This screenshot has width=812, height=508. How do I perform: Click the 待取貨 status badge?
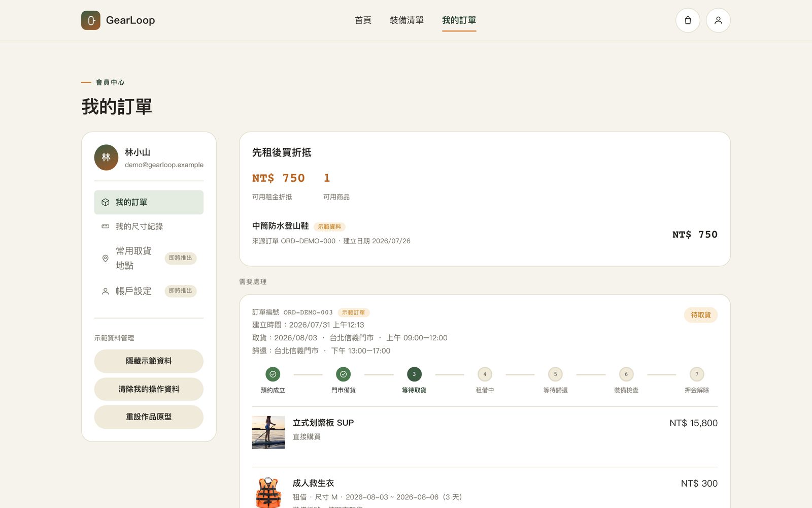tap(701, 315)
